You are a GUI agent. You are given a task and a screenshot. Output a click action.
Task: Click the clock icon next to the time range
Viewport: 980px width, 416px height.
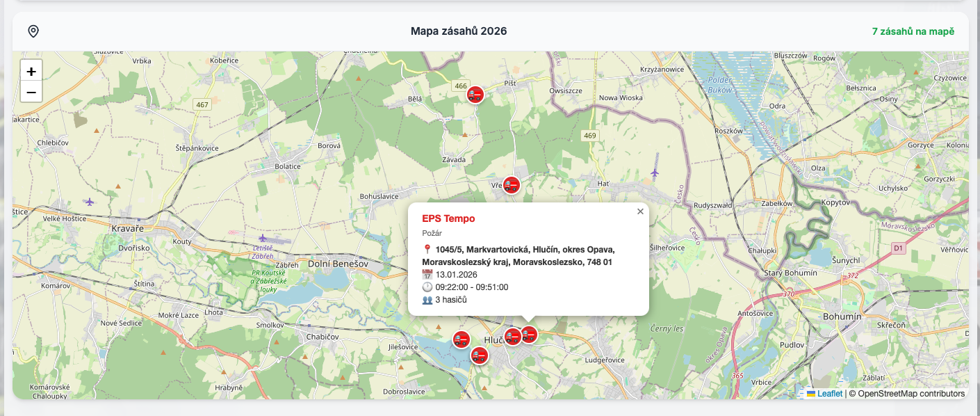(427, 287)
